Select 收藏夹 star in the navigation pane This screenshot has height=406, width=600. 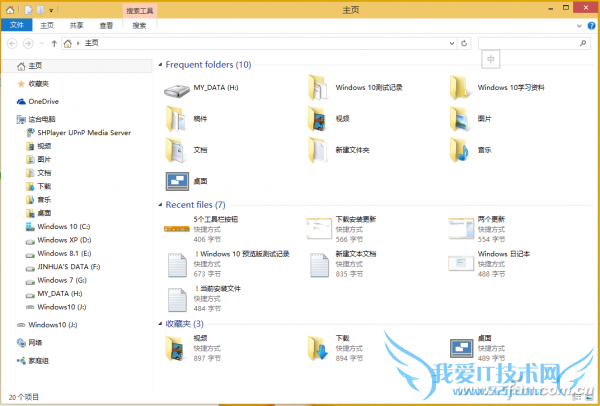click(x=33, y=84)
